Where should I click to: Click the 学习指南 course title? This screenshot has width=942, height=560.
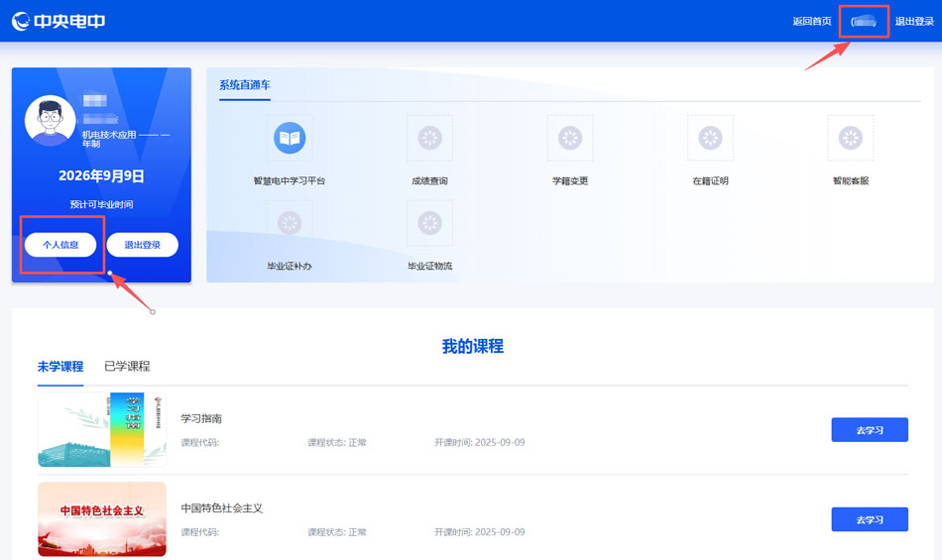click(201, 418)
